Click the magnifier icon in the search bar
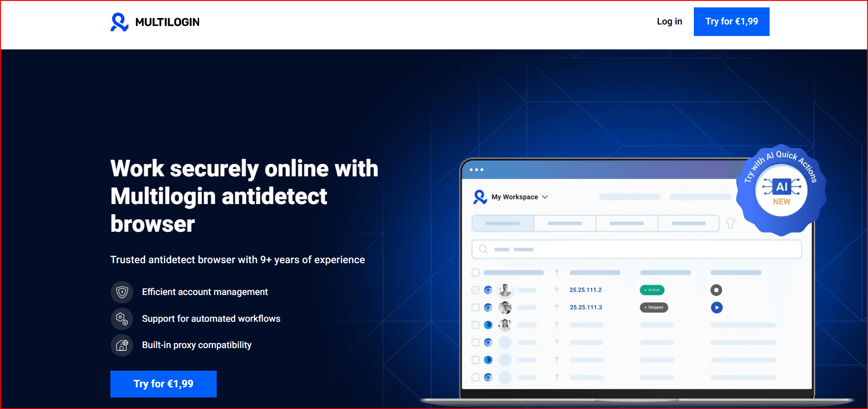The image size is (868, 409). (483, 249)
